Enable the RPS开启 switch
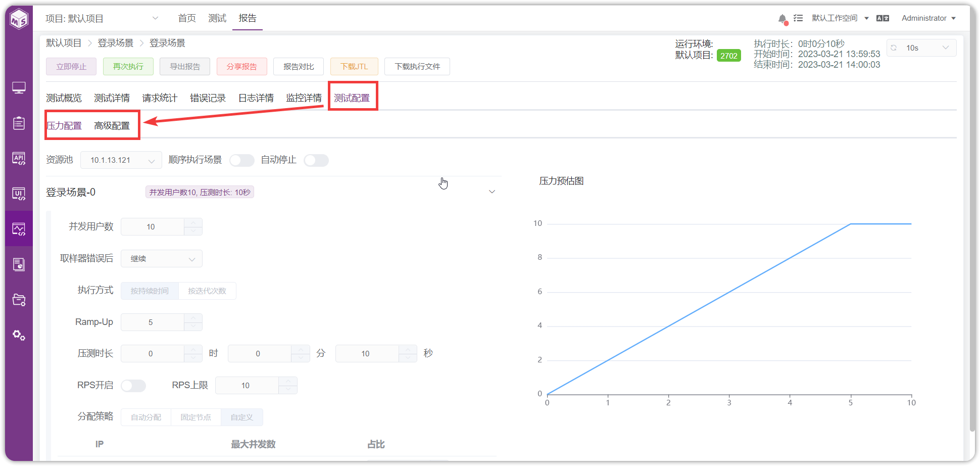Screen dimensions: 980x466 pyautogui.click(x=133, y=386)
